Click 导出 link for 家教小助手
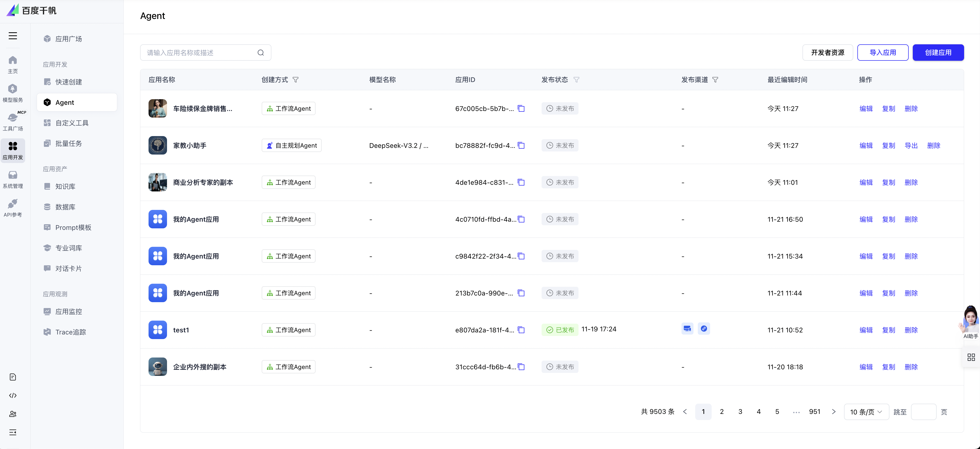 [911, 146]
